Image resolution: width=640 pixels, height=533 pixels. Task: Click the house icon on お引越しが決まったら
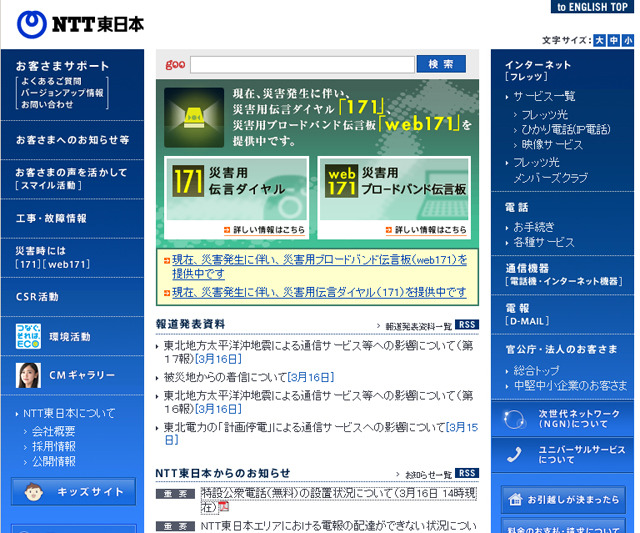coord(515,499)
